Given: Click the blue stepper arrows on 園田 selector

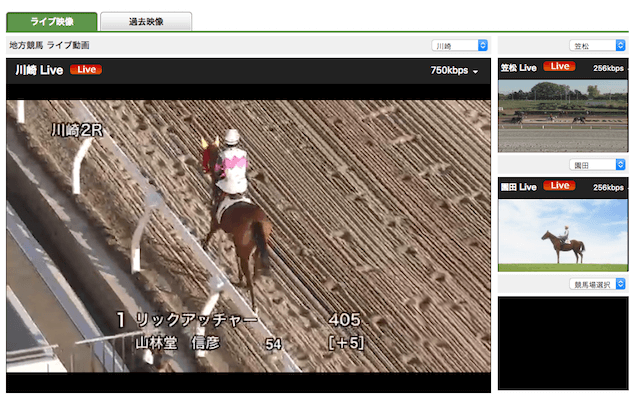Looking at the screenshot, I should [x=620, y=165].
